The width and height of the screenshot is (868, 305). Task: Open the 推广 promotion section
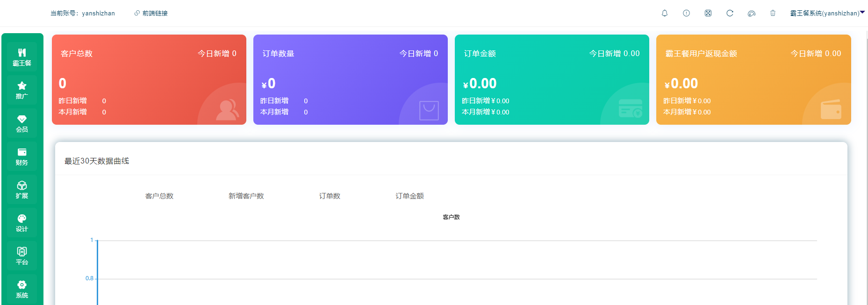click(x=22, y=90)
